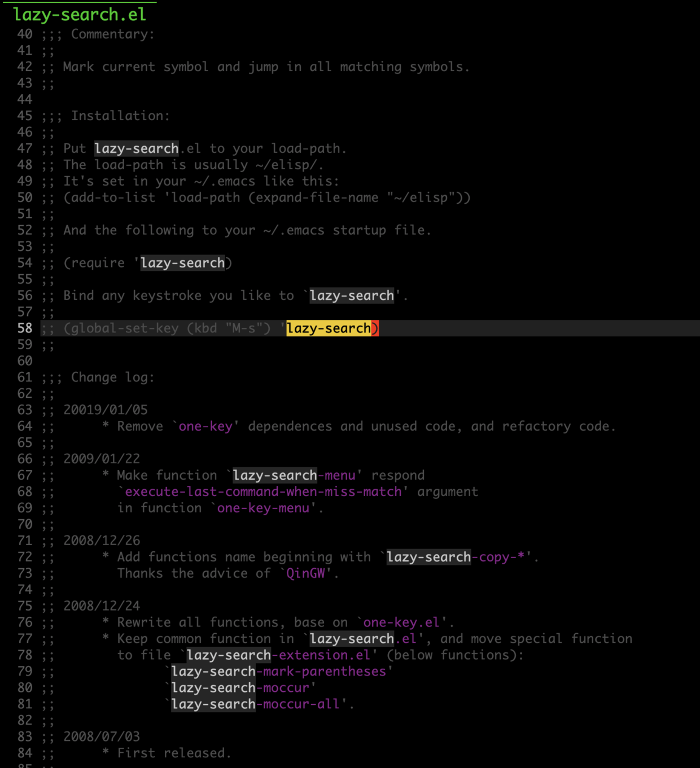Click the '* First released.' line
This screenshot has width=700, height=768.
pos(167,754)
